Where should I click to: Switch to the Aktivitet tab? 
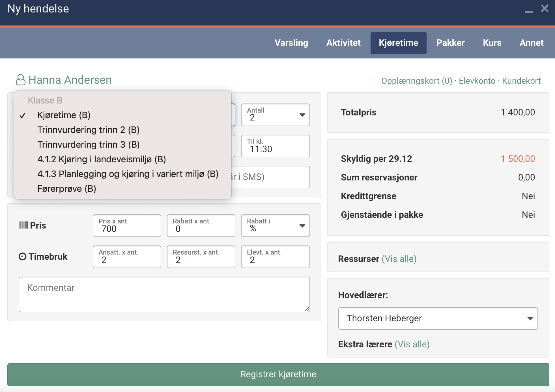pyautogui.click(x=343, y=43)
